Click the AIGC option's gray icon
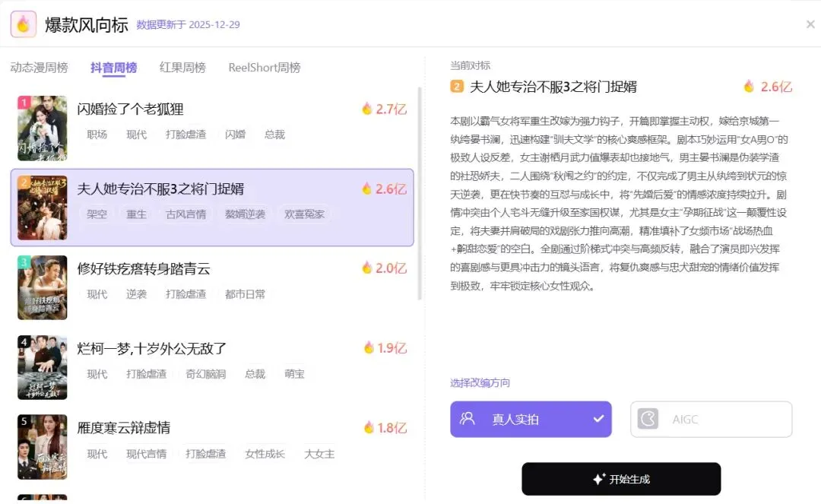The width and height of the screenshot is (821, 504). pos(648,419)
